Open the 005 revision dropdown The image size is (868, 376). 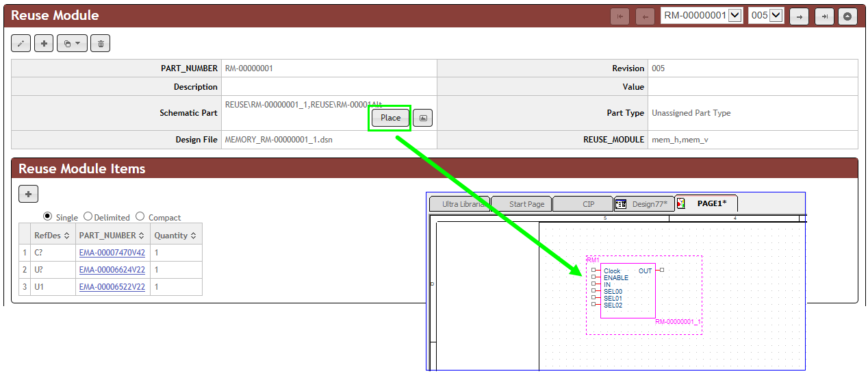click(766, 16)
